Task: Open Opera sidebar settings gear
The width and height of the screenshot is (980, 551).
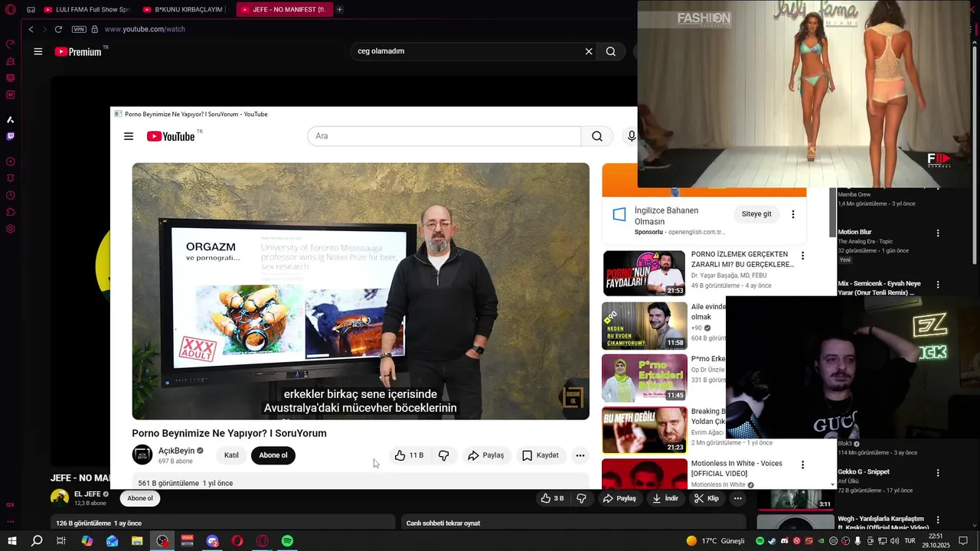Action: pyautogui.click(x=11, y=229)
